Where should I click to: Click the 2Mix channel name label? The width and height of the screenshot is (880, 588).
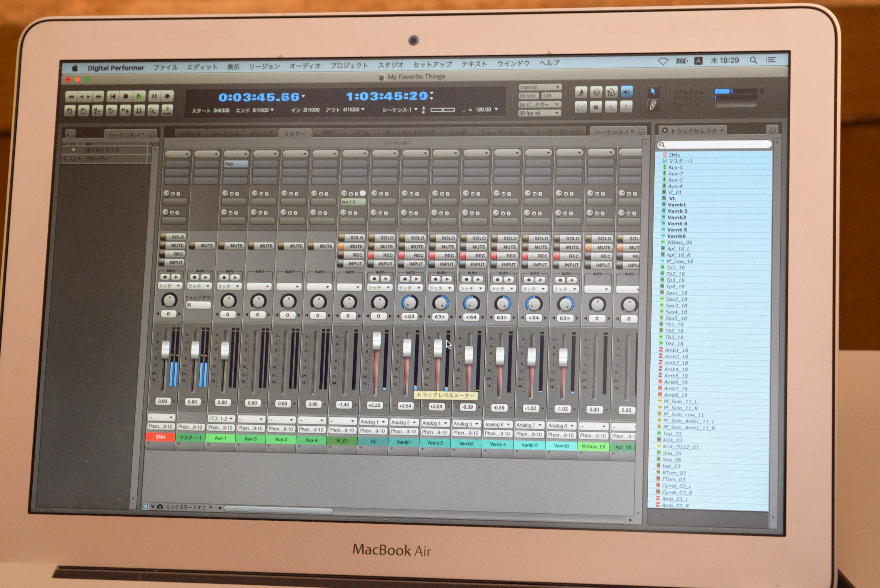(x=160, y=437)
